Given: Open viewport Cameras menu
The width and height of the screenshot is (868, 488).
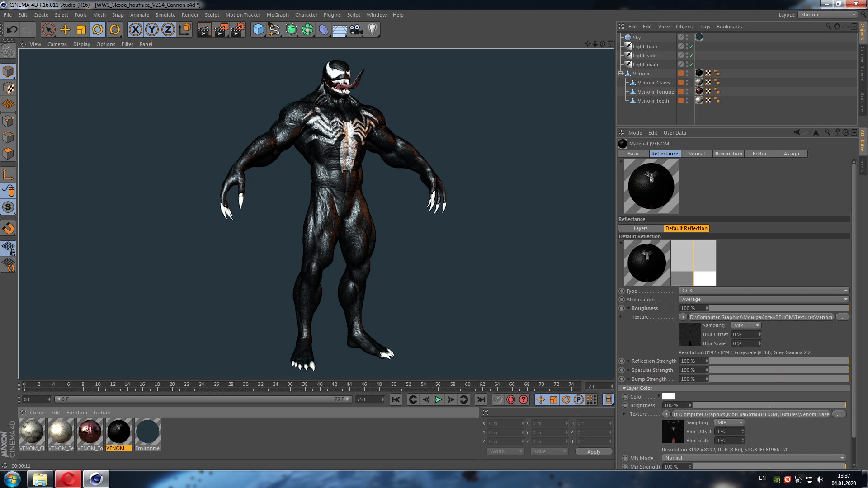Looking at the screenshot, I should click(57, 44).
